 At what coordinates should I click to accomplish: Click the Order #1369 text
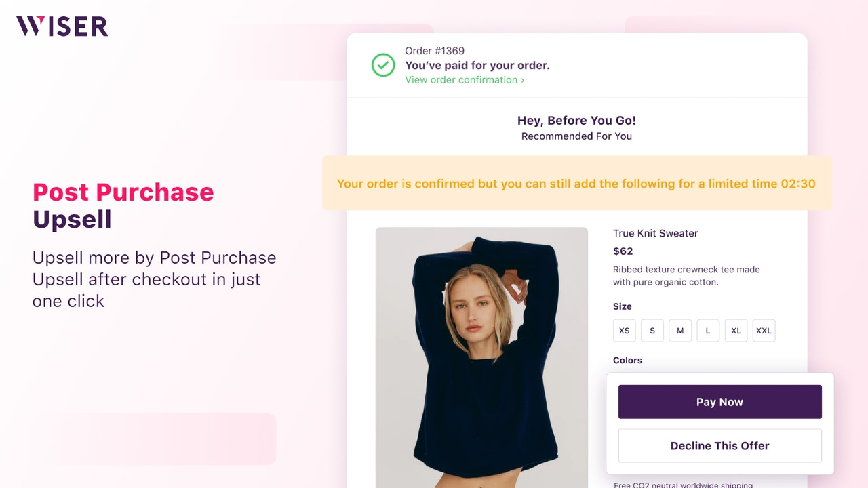coord(434,50)
